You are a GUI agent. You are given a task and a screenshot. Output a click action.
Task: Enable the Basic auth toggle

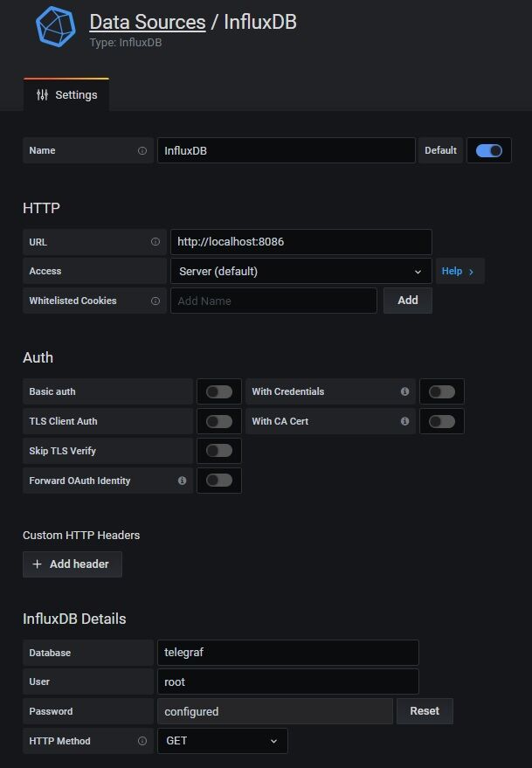(219, 391)
